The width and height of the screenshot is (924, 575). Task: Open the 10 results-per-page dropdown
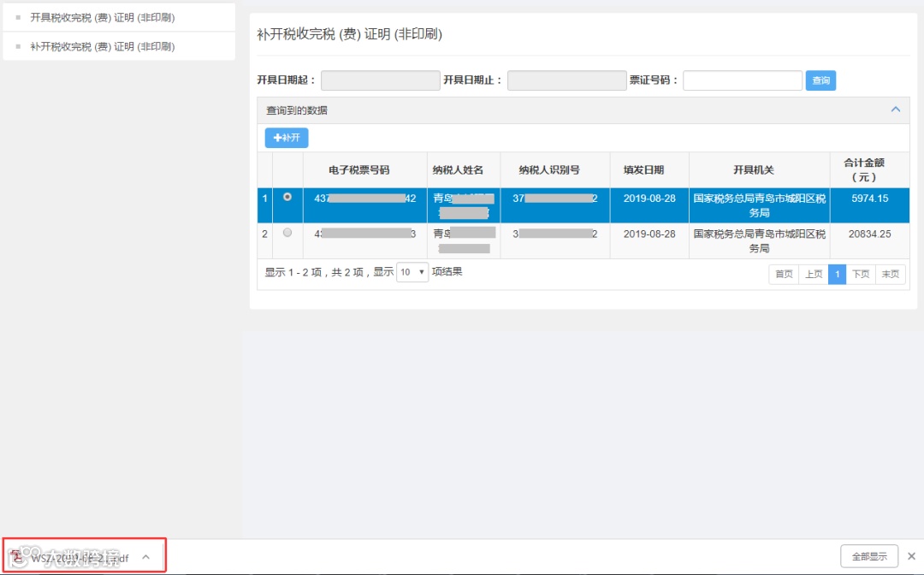[412, 271]
